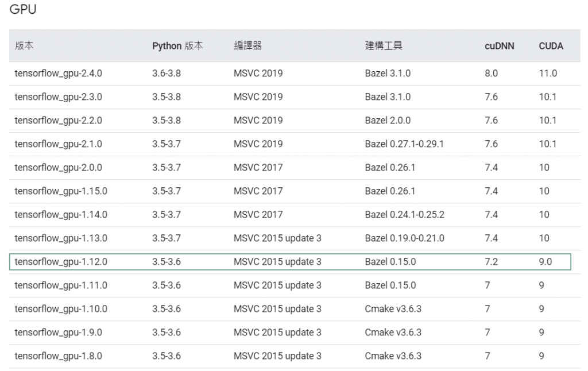Viewport: 588px width, 371px height.
Task: Select the tensorflow_gpu-1.14.0 version cell
Action: pos(61,215)
